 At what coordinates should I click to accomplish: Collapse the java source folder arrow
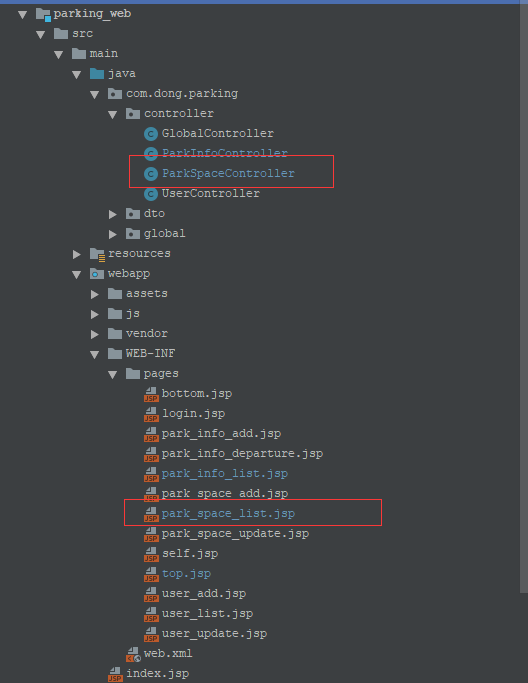[x=77, y=74]
